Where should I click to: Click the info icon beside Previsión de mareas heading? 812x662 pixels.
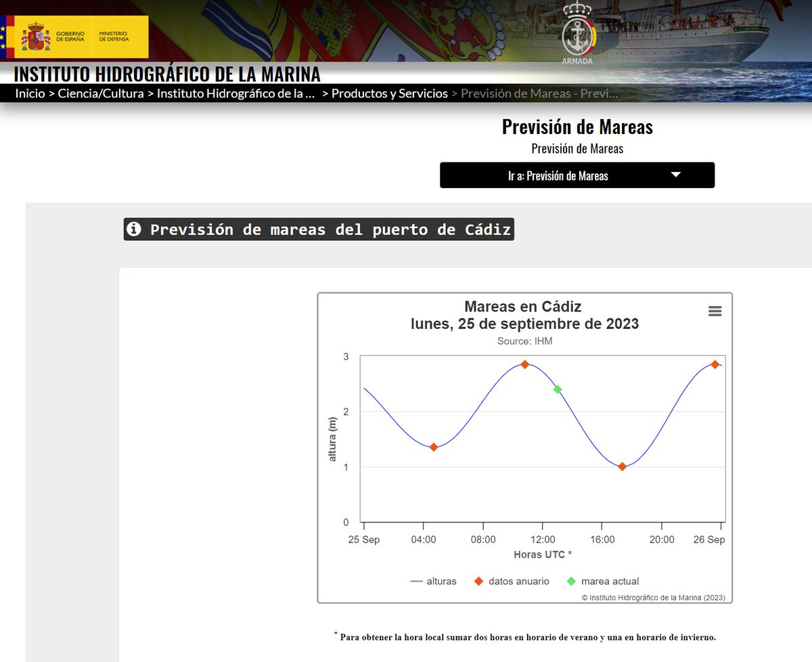click(134, 229)
